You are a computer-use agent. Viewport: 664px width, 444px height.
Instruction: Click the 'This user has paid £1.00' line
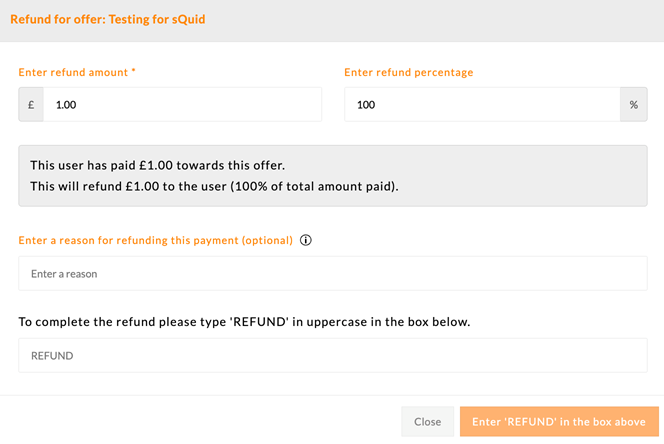(x=158, y=165)
